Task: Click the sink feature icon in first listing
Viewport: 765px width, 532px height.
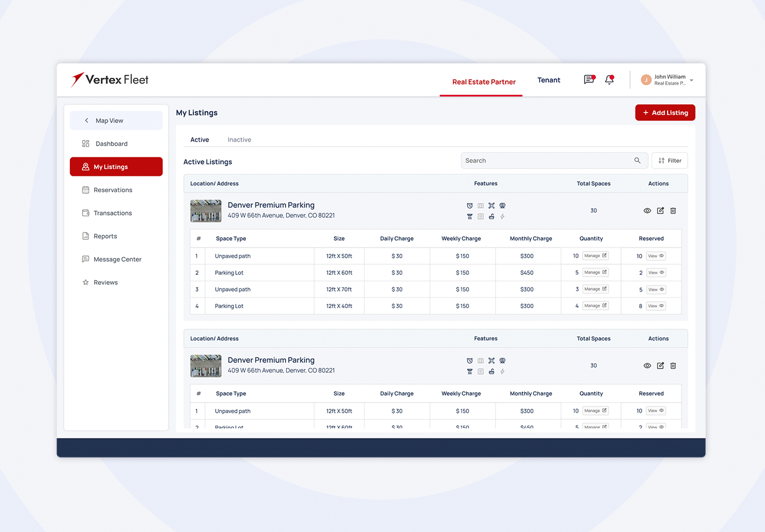Action: tap(492, 216)
